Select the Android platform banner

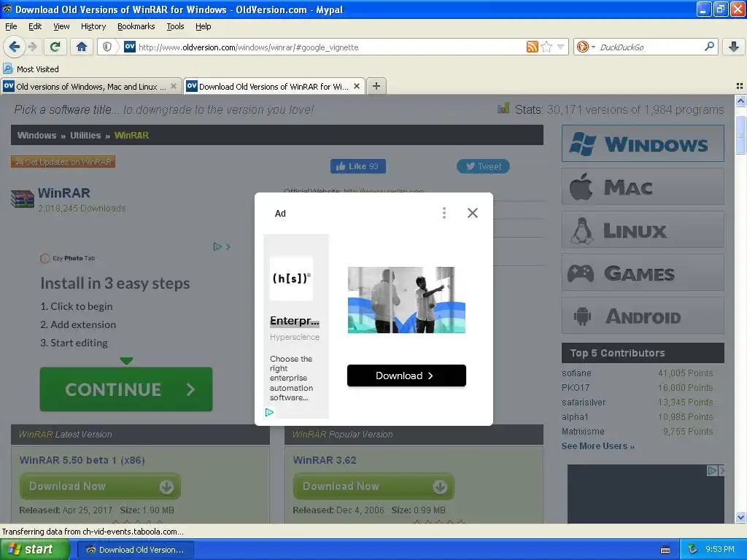[x=643, y=316]
